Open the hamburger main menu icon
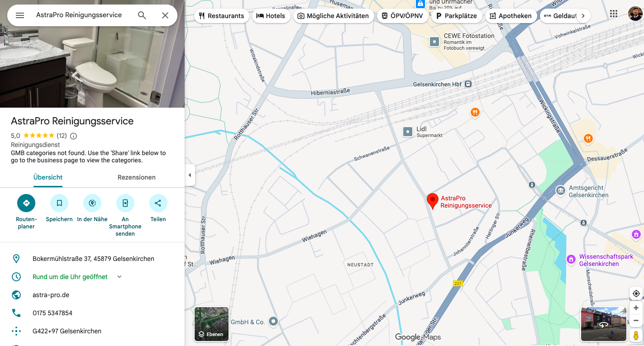Viewport: 644px width, 346px height. (19, 15)
